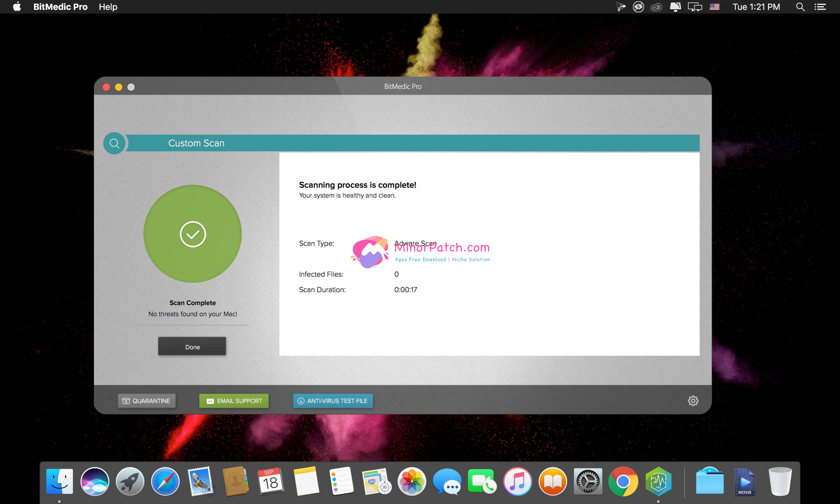Download the Anti-Virus Test File
This screenshot has height=504, width=840.
coord(333,401)
